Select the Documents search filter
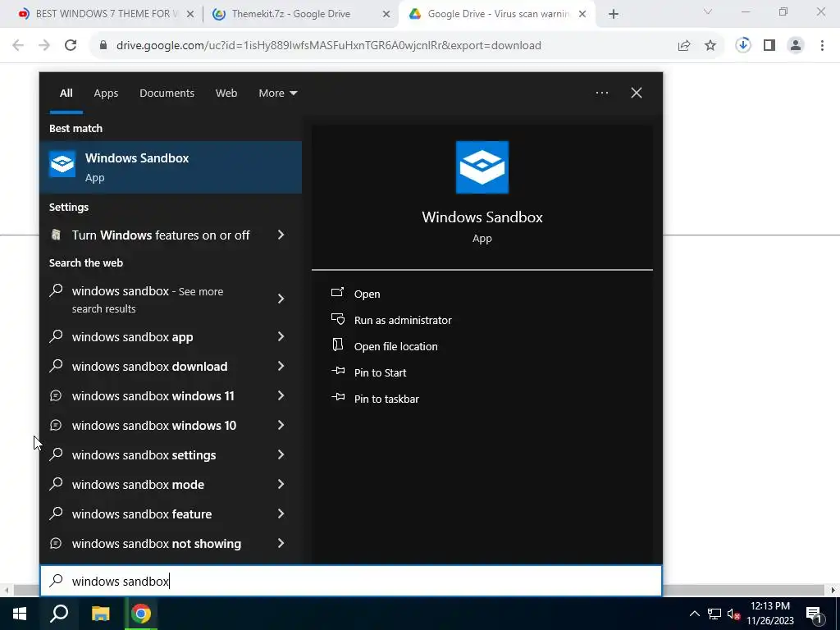 (x=167, y=94)
